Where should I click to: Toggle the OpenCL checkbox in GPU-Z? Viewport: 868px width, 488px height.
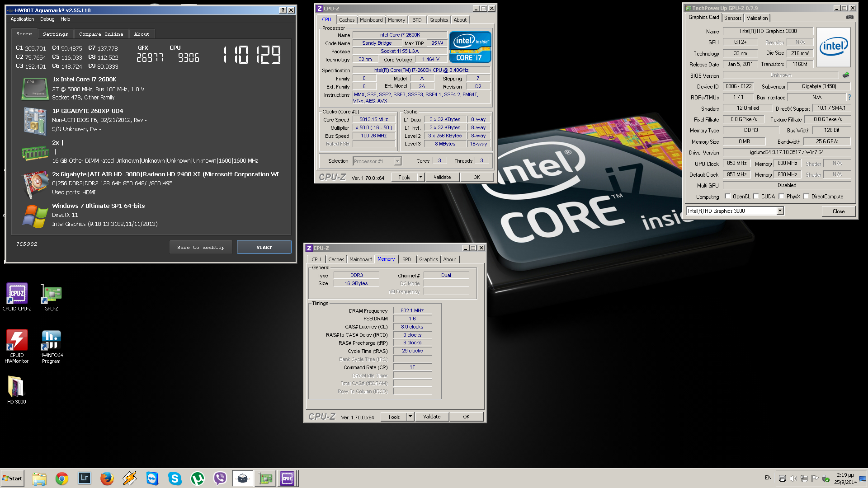pyautogui.click(x=727, y=197)
